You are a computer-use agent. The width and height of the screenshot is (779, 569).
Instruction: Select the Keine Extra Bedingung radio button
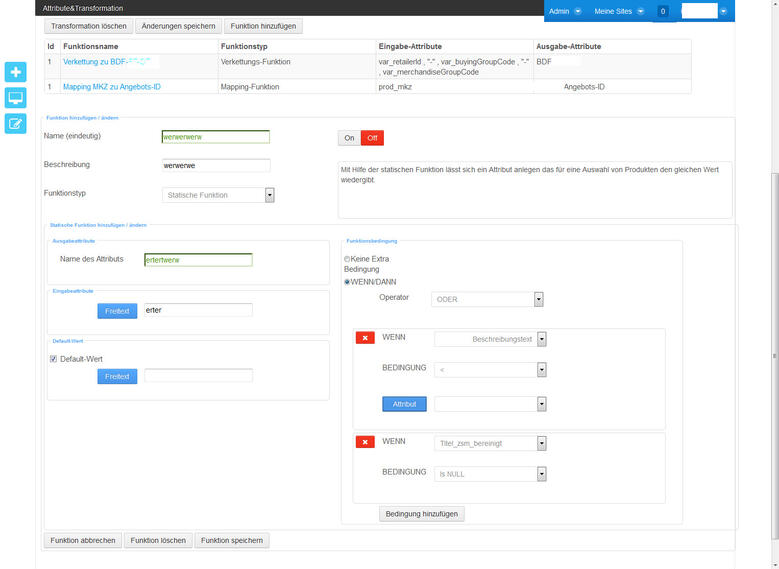[x=347, y=259]
